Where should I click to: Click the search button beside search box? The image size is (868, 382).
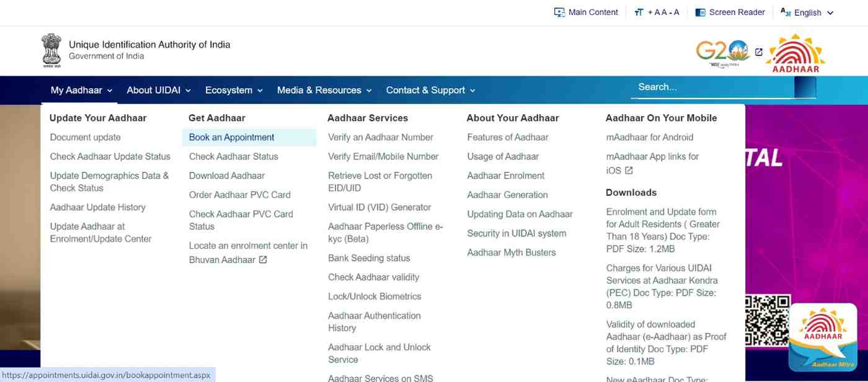(x=805, y=87)
